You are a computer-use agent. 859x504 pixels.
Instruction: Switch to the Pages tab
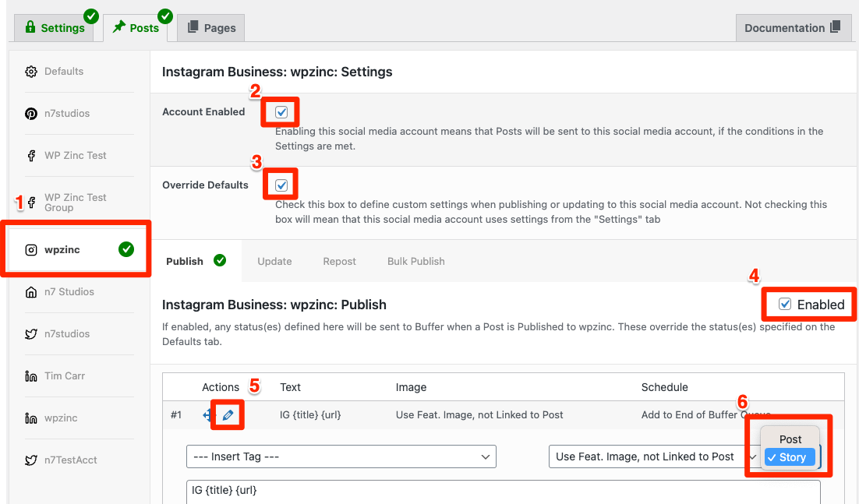(211, 28)
